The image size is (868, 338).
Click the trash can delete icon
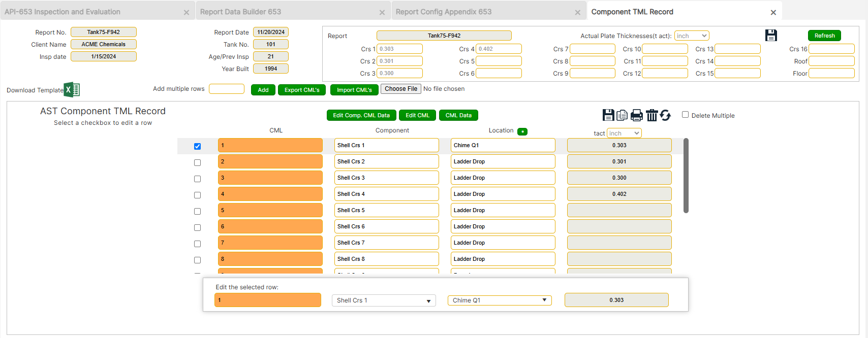tap(652, 115)
